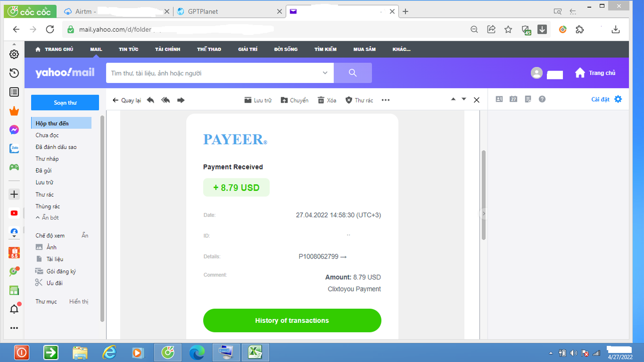The image size is (644, 362).
Task: Open the ad blocker shield with 45 badge
Action: 526,30
